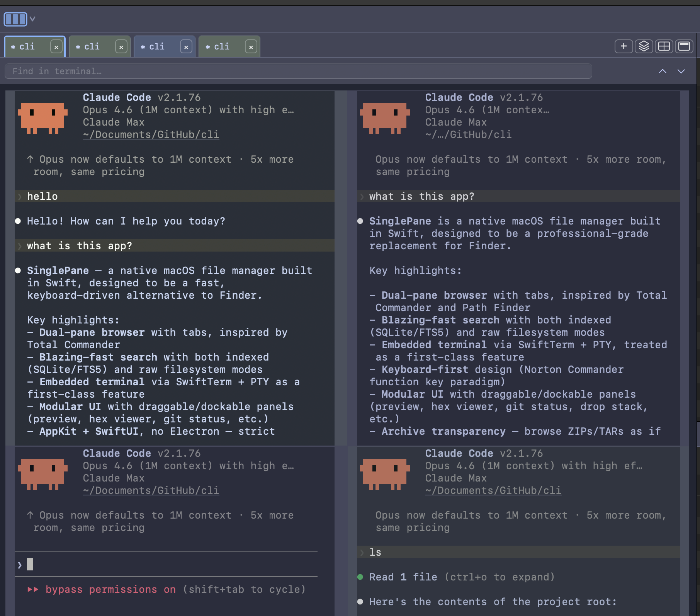The height and width of the screenshot is (616, 700).
Task: Open the layout picker dropdown chevron
Action: point(32,18)
